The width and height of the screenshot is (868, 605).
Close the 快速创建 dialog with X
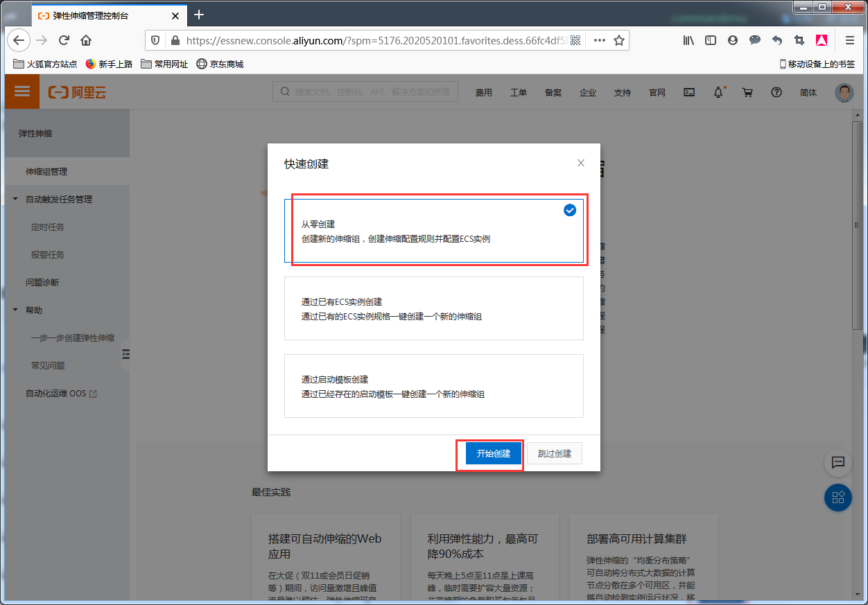coord(581,164)
